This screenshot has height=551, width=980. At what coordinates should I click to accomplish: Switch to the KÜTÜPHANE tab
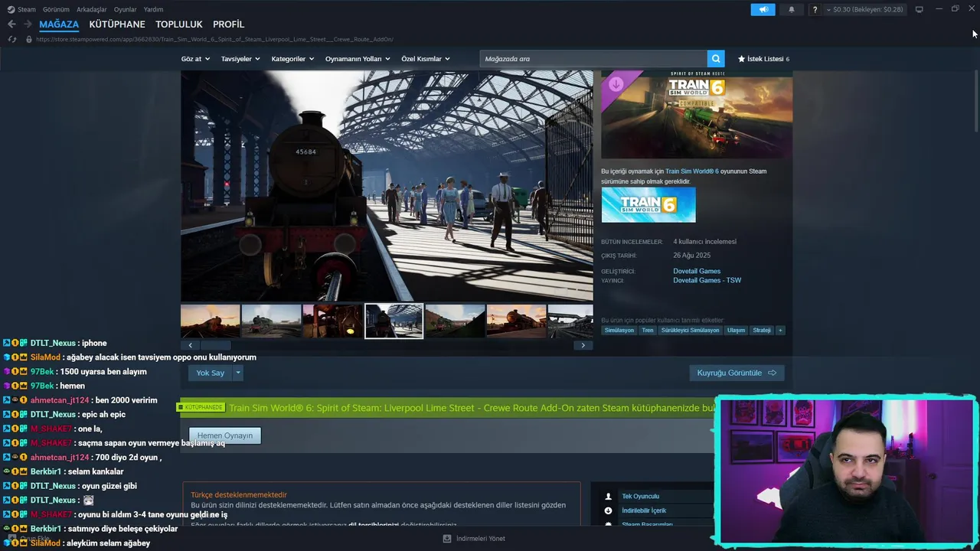(x=117, y=24)
